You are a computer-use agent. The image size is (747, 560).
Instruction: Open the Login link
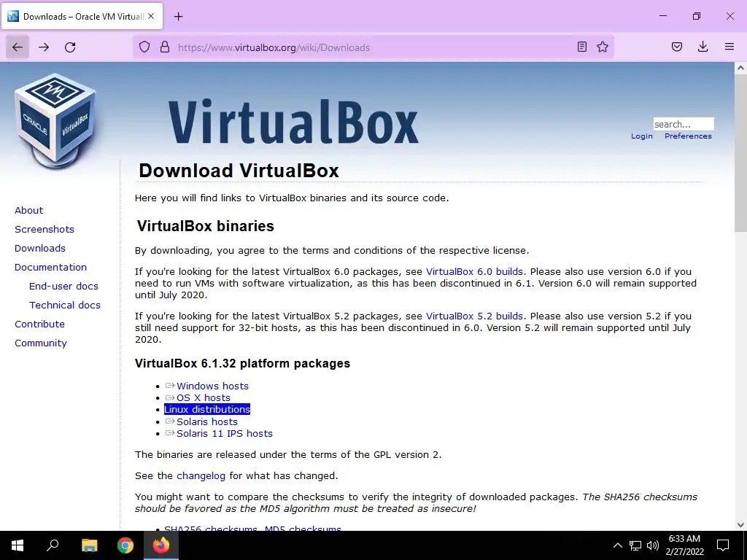pyautogui.click(x=642, y=136)
